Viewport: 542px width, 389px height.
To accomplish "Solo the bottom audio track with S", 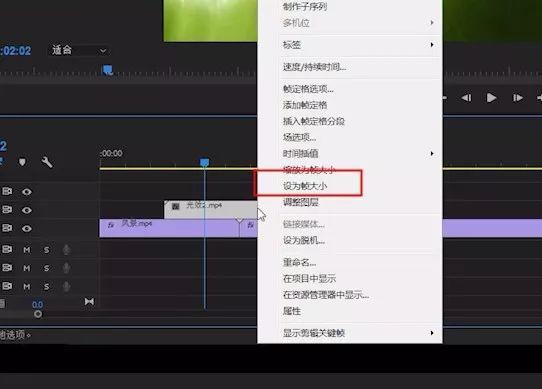I will coord(47,287).
